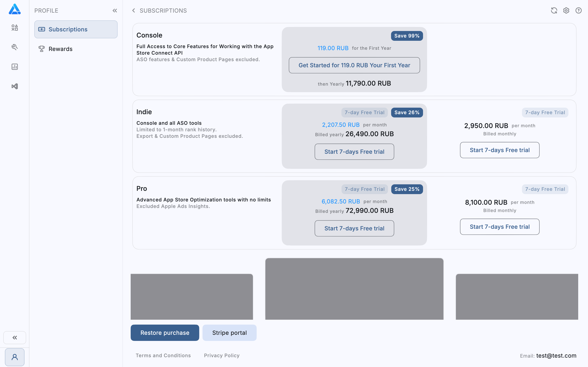Image resolution: width=588 pixels, height=367 pixels.
Task: Go back using Subscriptions header chevron
Action: (133, 10)
